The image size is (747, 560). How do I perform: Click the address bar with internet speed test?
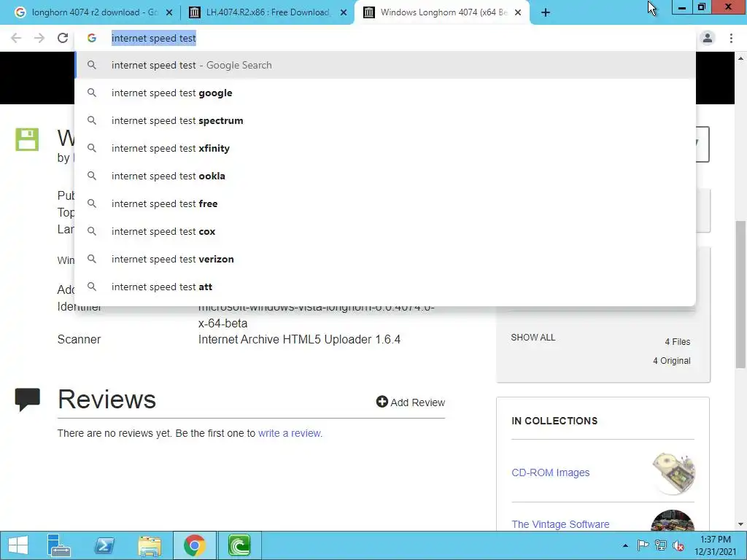385,38
